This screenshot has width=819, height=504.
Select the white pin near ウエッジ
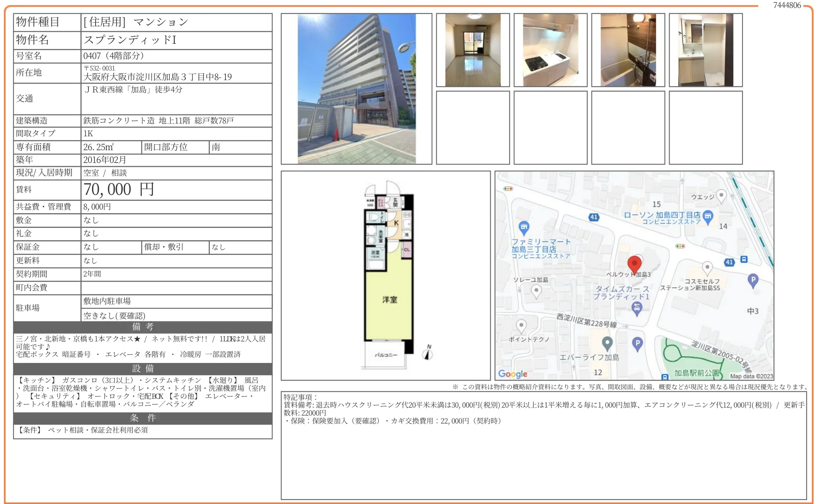click(x=721, y=196)
